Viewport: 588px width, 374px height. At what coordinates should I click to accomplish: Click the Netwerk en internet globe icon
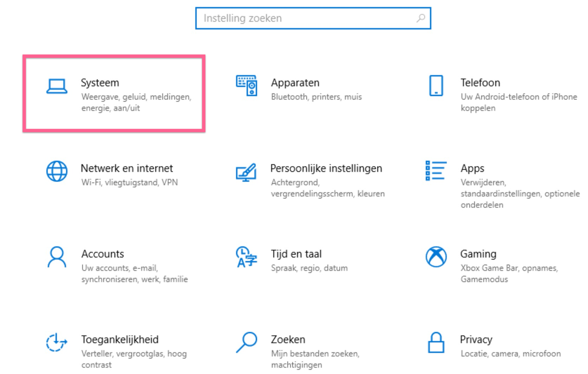57,171
